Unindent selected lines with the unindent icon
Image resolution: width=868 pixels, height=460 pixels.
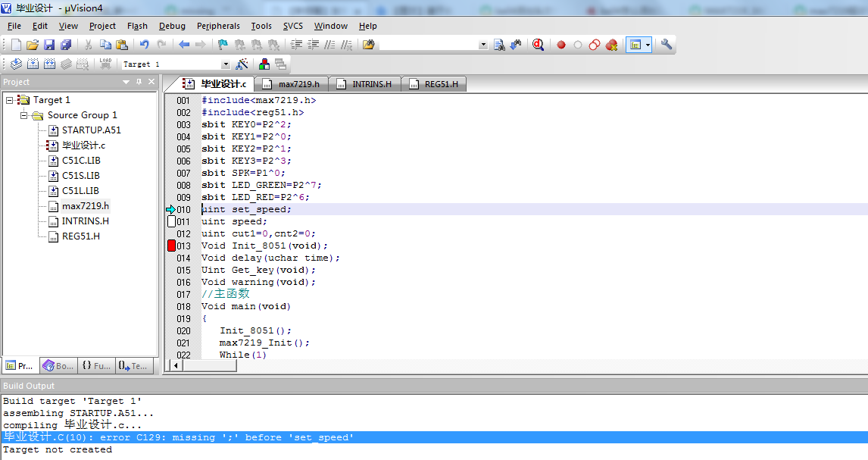click(x=314, y=45)
